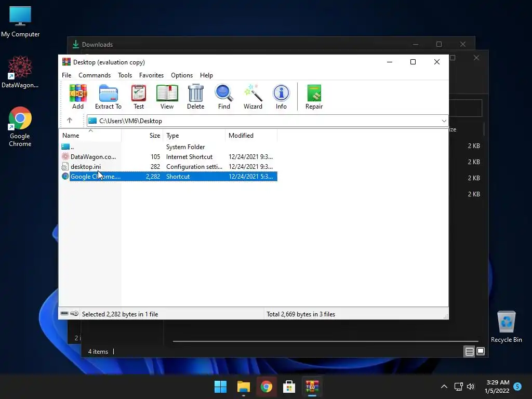Viewport: 532px width, 399px height.
Task: Open Chrome from the taskbar
Action: tap(267, 387)
